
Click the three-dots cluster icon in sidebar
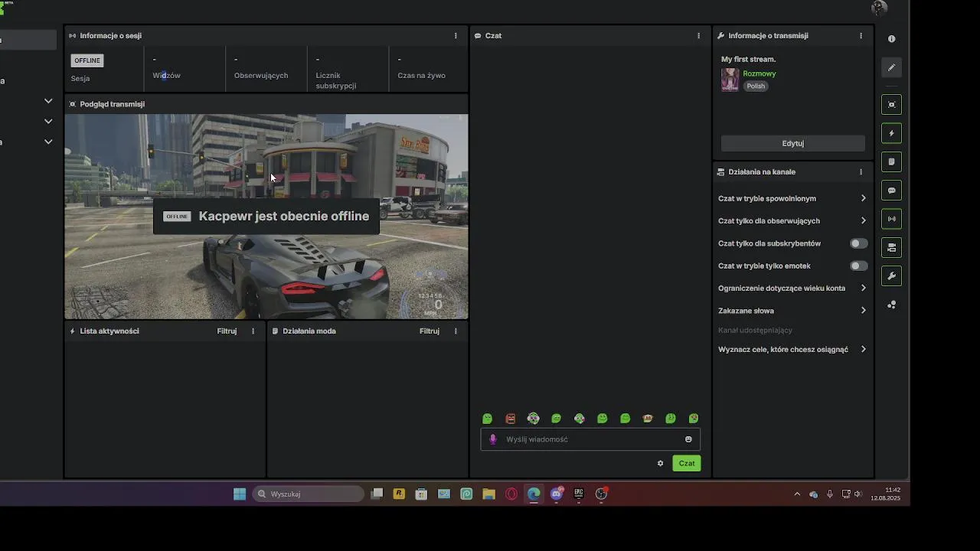(x=891, y=305)
